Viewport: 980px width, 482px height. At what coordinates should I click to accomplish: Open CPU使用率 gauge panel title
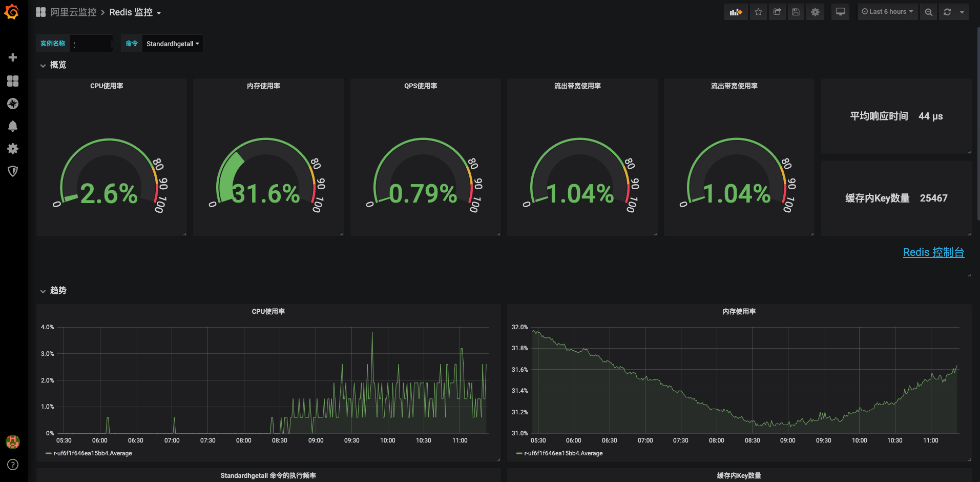[107, 86]
